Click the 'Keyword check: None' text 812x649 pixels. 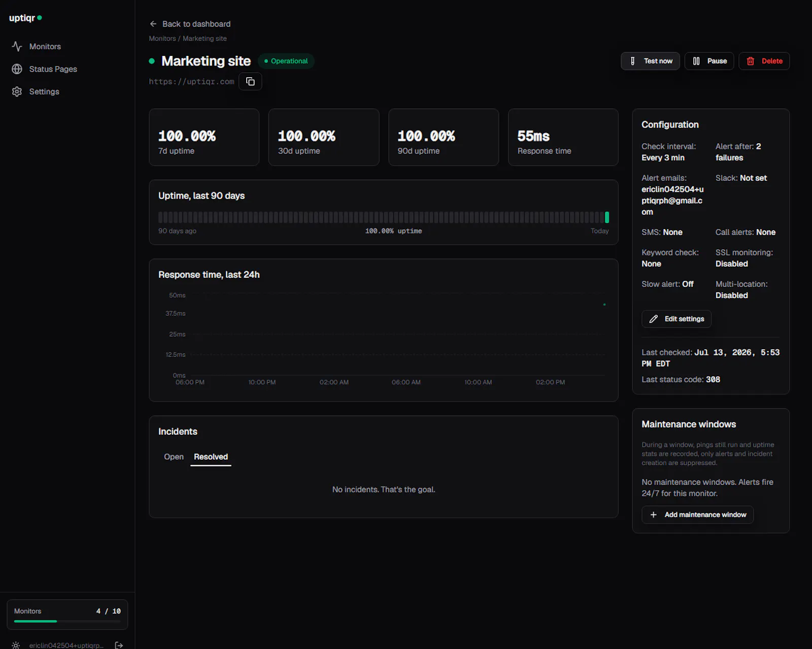670,258
